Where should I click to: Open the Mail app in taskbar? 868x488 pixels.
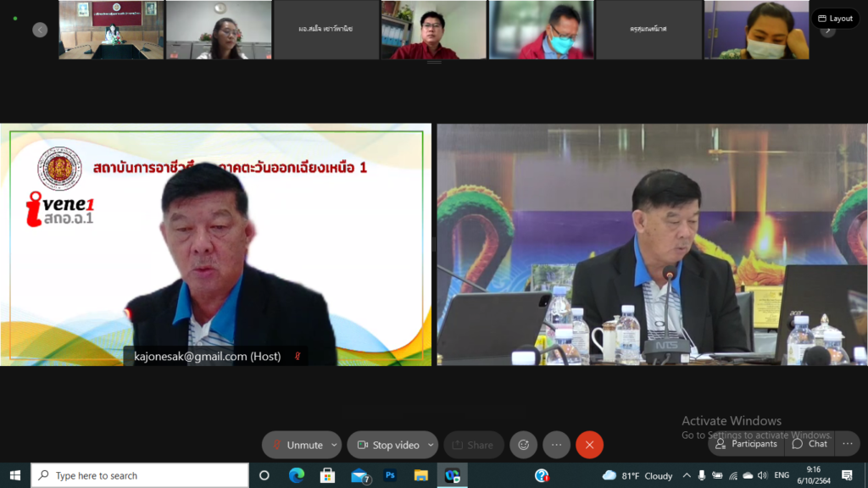click(x=359, y=475)
